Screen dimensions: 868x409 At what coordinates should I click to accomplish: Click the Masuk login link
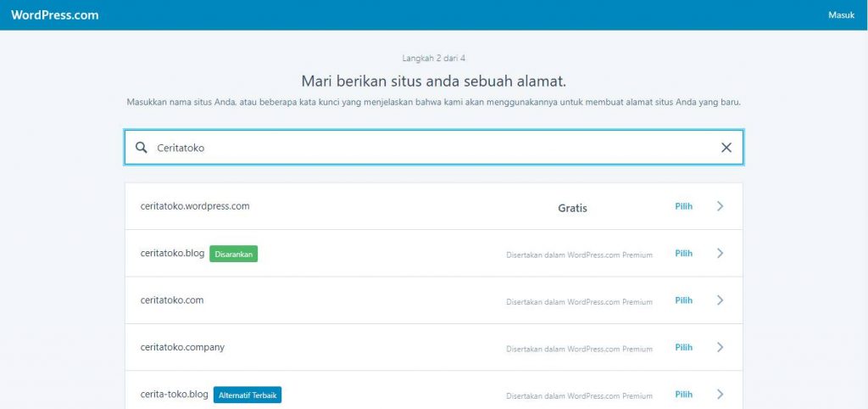pyautogui.click(x=842, y=15)
